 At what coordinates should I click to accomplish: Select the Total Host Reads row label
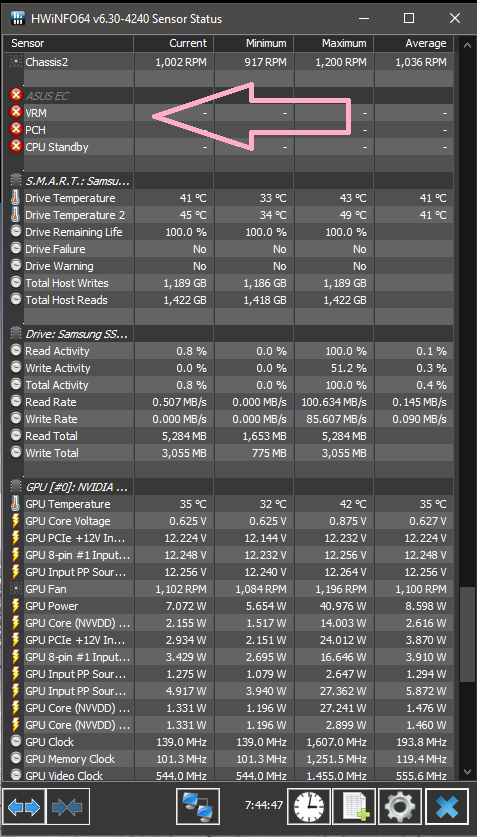click(67, 300)
